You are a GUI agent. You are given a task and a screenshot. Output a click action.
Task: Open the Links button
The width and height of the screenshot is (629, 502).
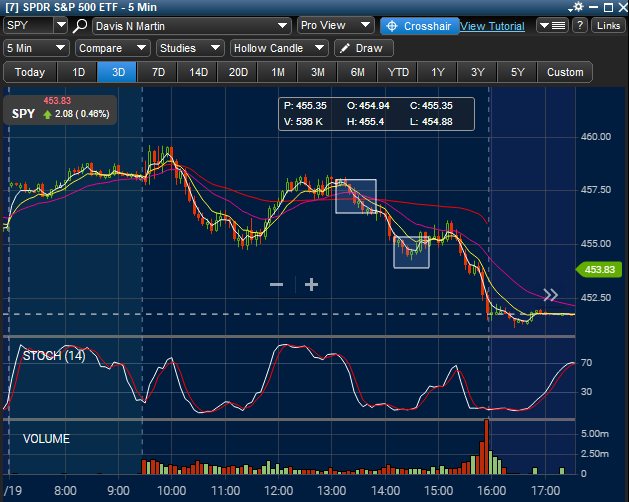(608, 26)
